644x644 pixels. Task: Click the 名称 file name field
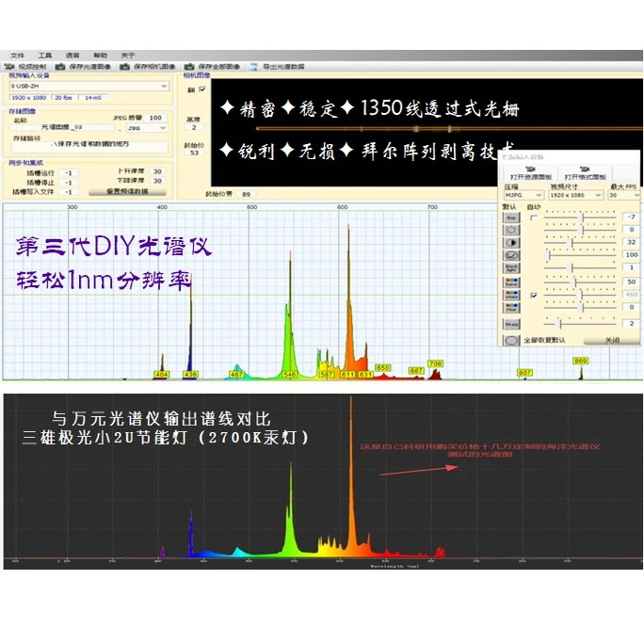(x=61, y=128)
